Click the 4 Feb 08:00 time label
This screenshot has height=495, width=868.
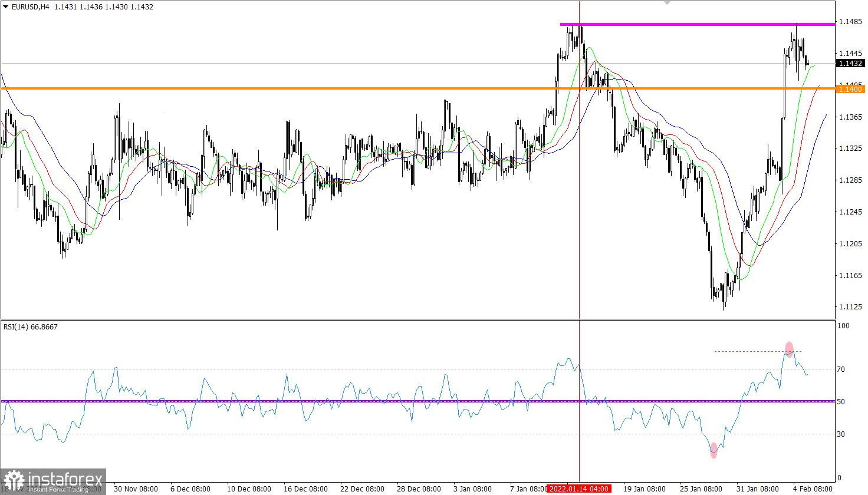click(x=812, y=489)
